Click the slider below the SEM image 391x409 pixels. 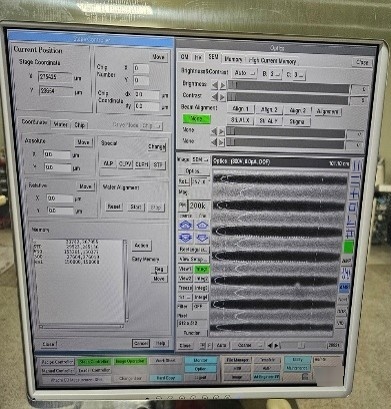(303, 346)
